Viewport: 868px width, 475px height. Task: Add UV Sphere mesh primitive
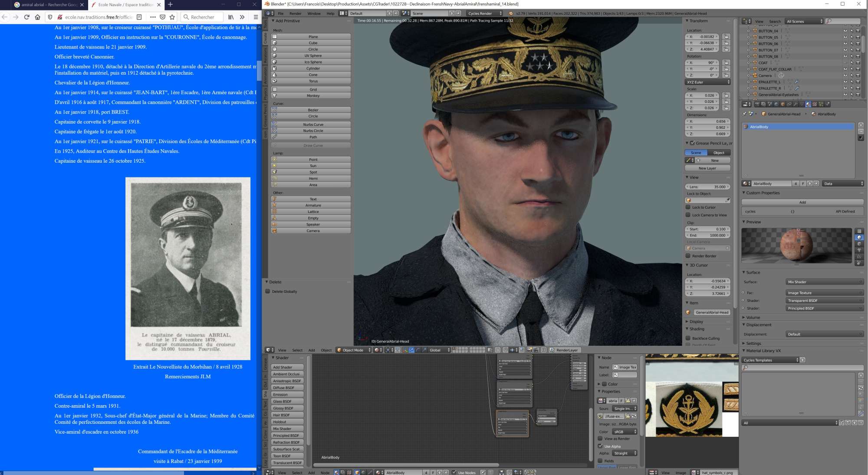313,56
